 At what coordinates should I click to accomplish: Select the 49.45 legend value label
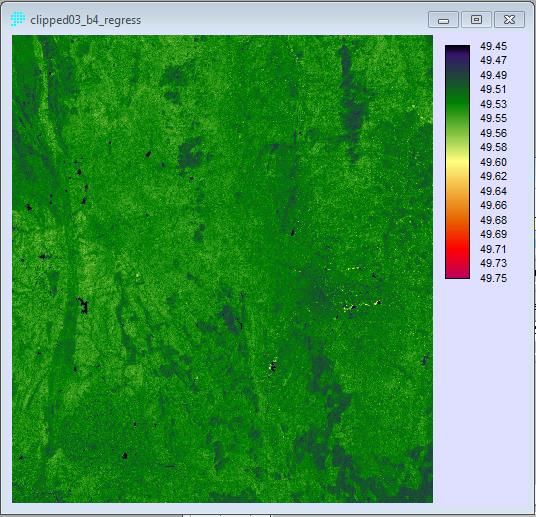click(493, 46)
